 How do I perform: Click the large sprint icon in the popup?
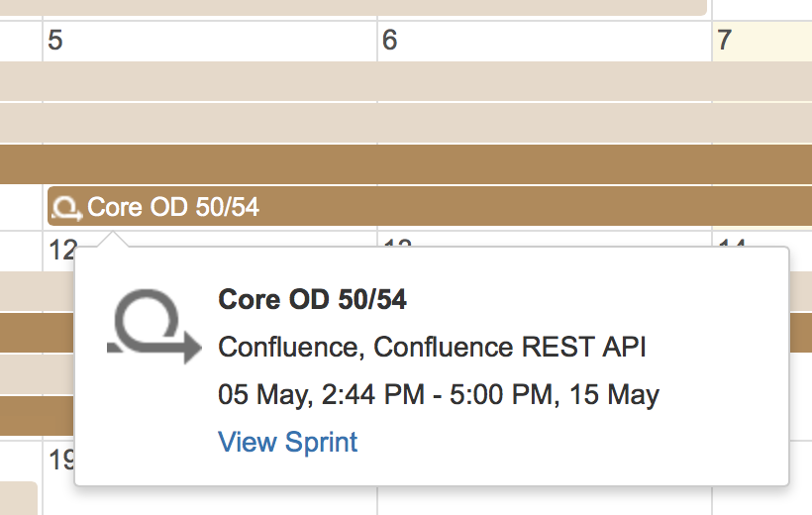click(153, 327)
